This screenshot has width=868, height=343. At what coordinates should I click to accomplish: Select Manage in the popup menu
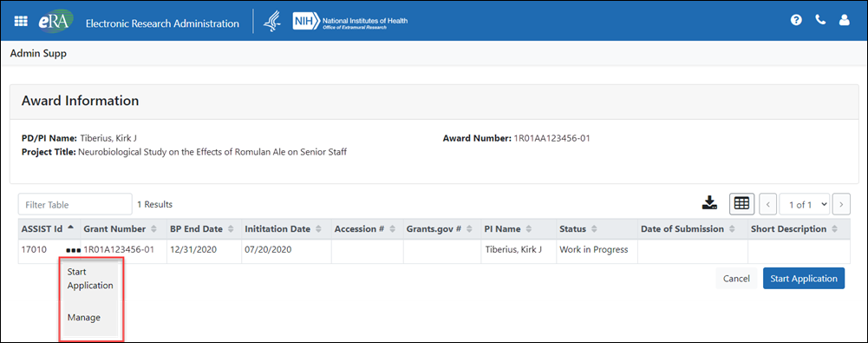83,318
